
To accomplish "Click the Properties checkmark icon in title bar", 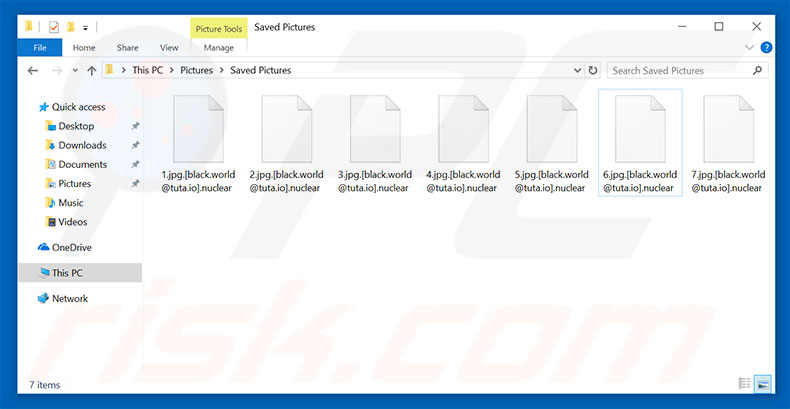I will pos(53,27).
